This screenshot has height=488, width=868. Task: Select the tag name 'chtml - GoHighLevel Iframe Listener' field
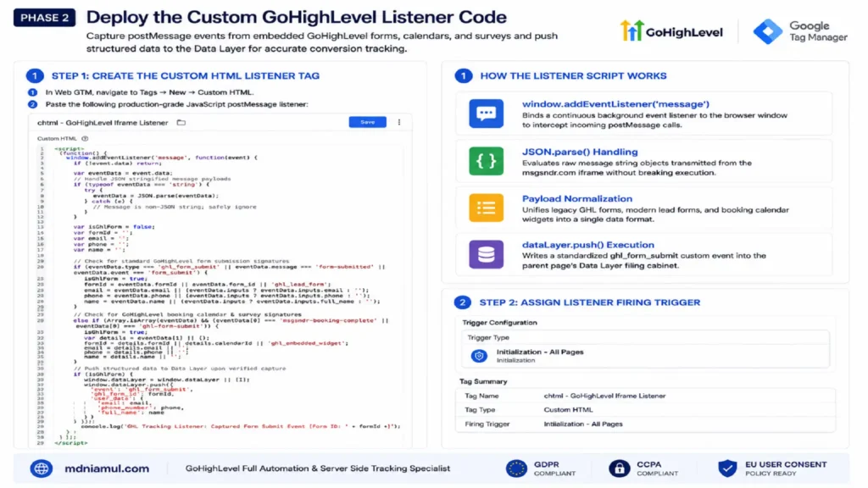[x=103, y=123]
